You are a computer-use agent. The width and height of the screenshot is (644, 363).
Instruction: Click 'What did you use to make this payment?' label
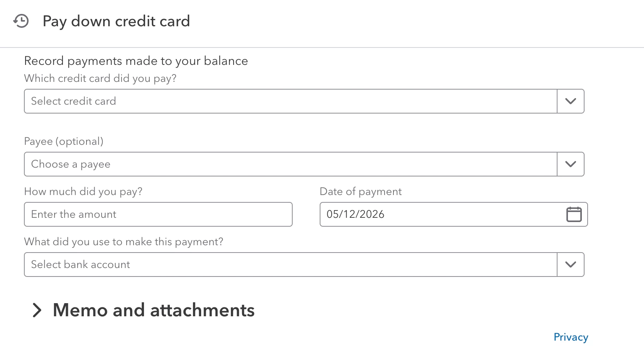(x=124, y=242)
